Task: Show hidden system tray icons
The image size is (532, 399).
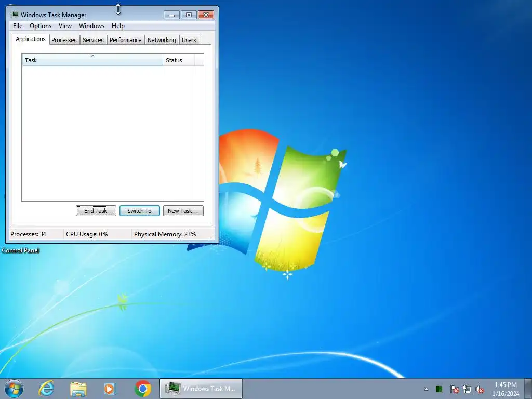Action: pos(426,389)
